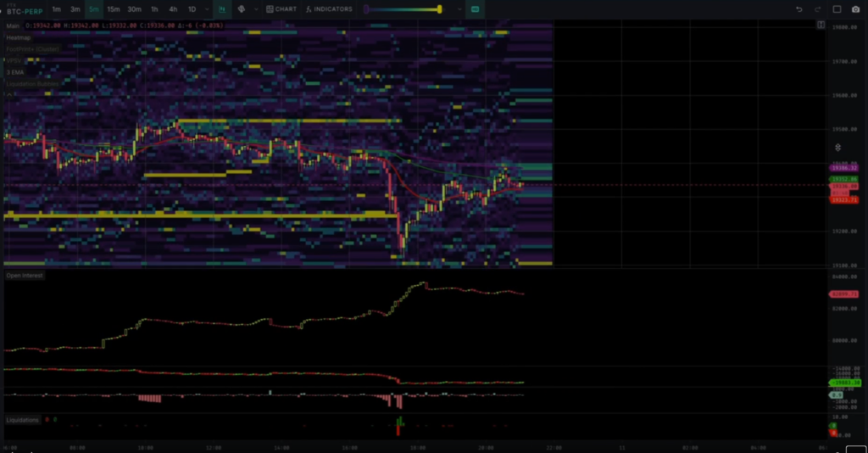Open the dropdown after the heatmap slider
This screenshot has height=453, width=868.
pyautogui.click(x=459, y=9)
